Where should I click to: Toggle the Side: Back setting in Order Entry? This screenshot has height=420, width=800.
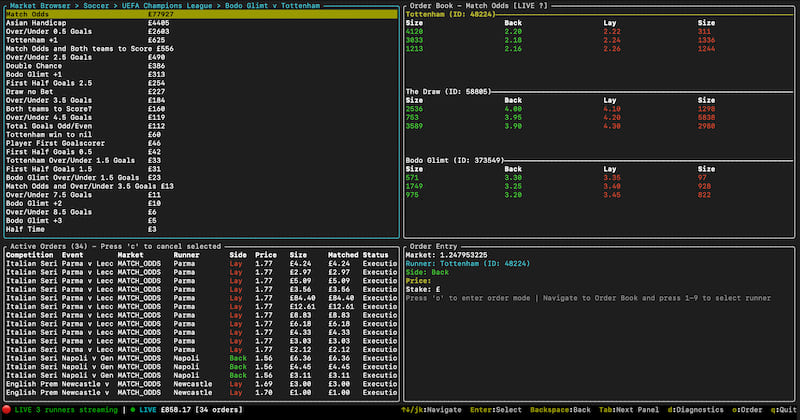tap(427, 272)
